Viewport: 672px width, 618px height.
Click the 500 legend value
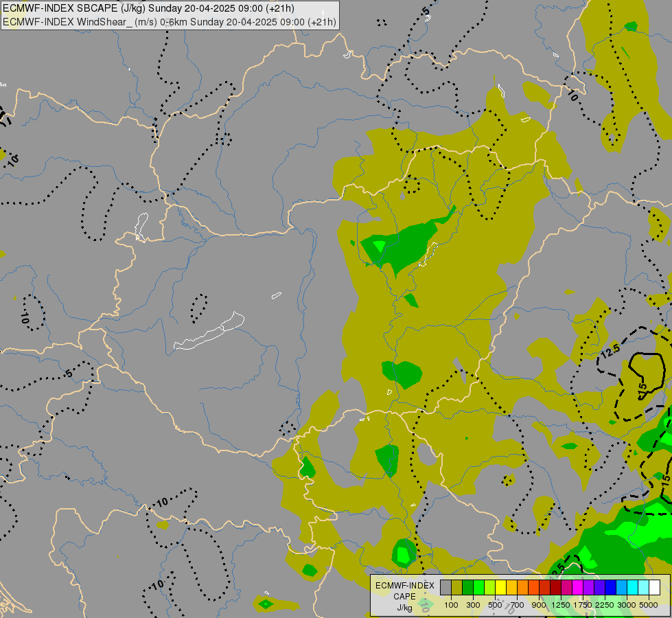(495, 605)
